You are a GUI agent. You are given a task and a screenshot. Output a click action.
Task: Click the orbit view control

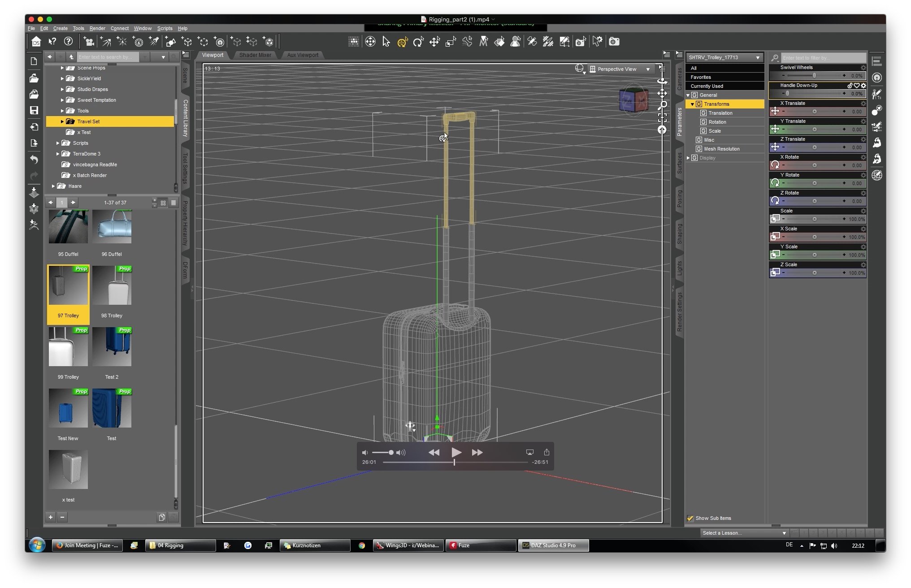click(662, 81)
